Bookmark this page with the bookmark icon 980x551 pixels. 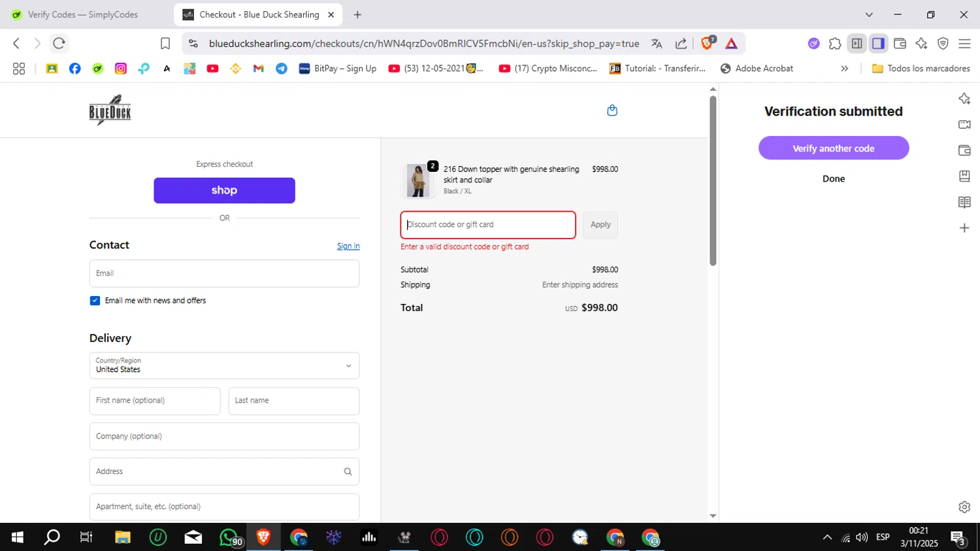(165, 43)
